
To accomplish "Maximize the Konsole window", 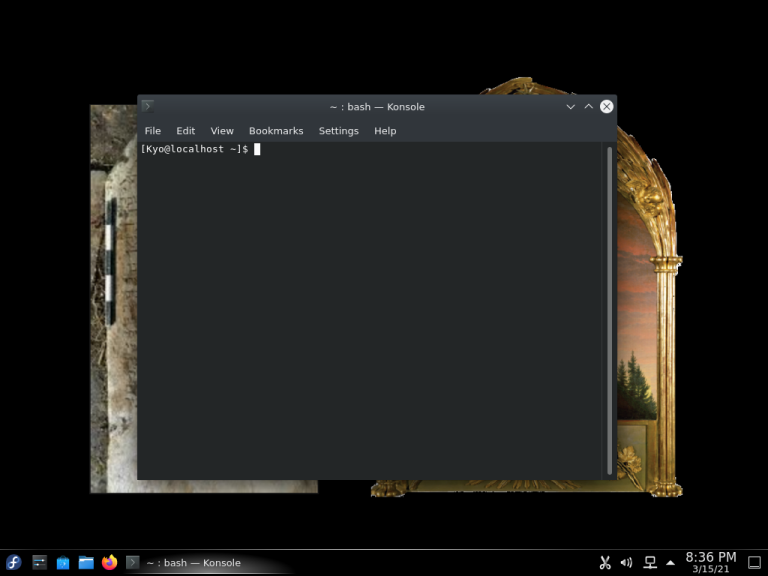I will pyautogui.click(x=589, y=107).
